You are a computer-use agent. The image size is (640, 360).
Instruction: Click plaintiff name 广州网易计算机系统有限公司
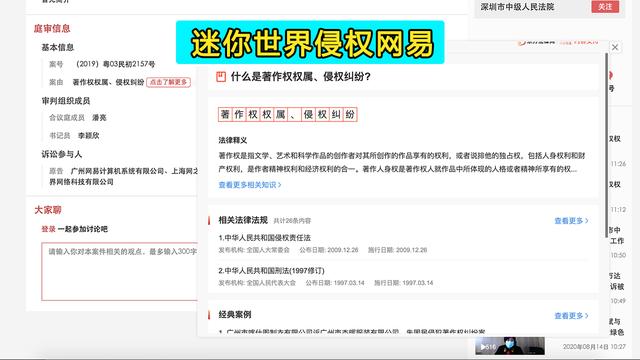pyautogui.click(x=118, y=171)
